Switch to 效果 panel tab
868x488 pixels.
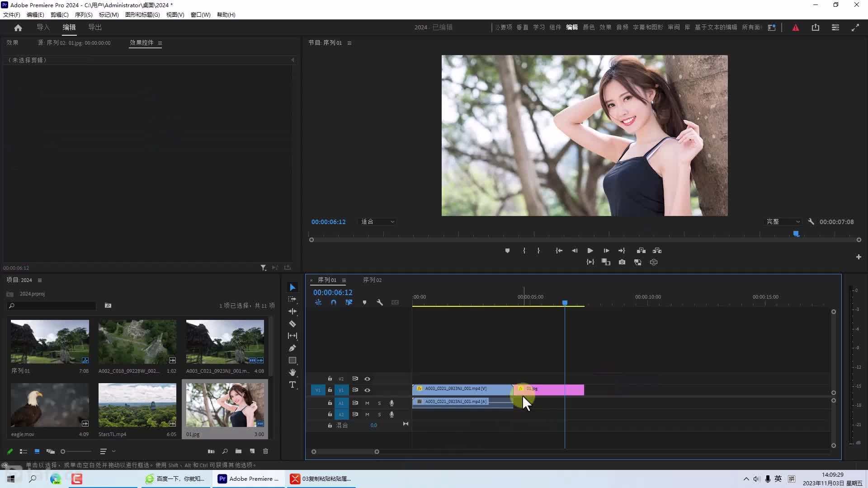[x=13, y=42]
